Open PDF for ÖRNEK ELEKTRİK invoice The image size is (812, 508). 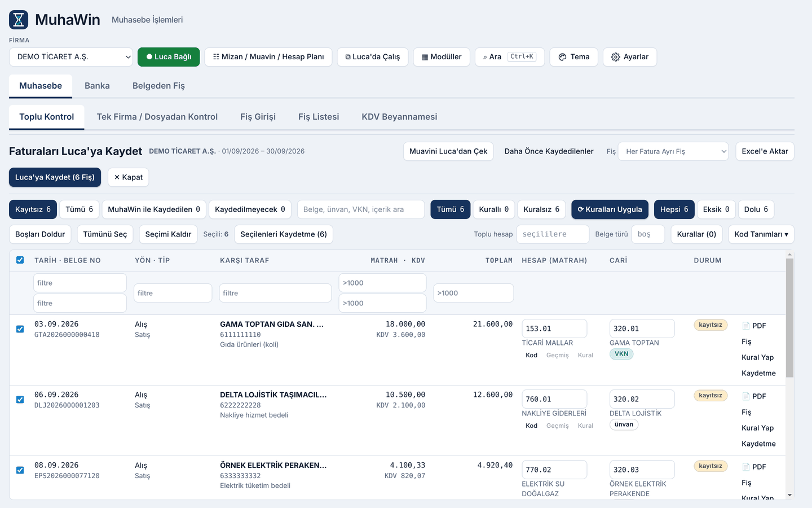click(754, 467)
